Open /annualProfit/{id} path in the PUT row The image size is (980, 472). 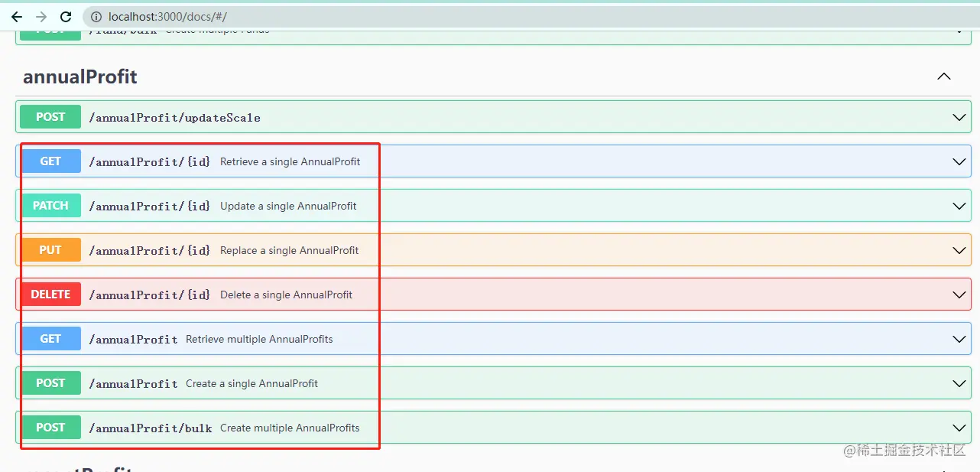click(150, 251)
